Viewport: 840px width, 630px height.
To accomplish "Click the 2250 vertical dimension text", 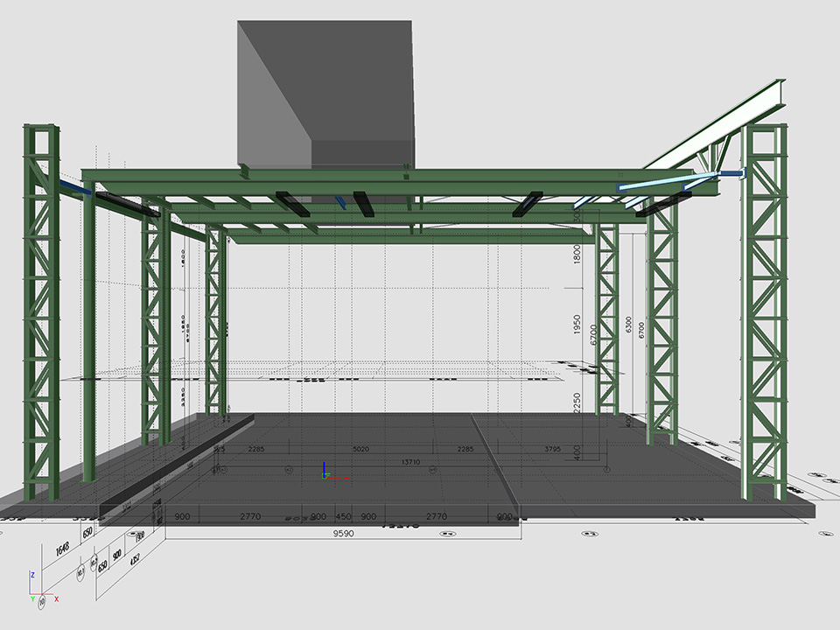I will pos(577,404).
